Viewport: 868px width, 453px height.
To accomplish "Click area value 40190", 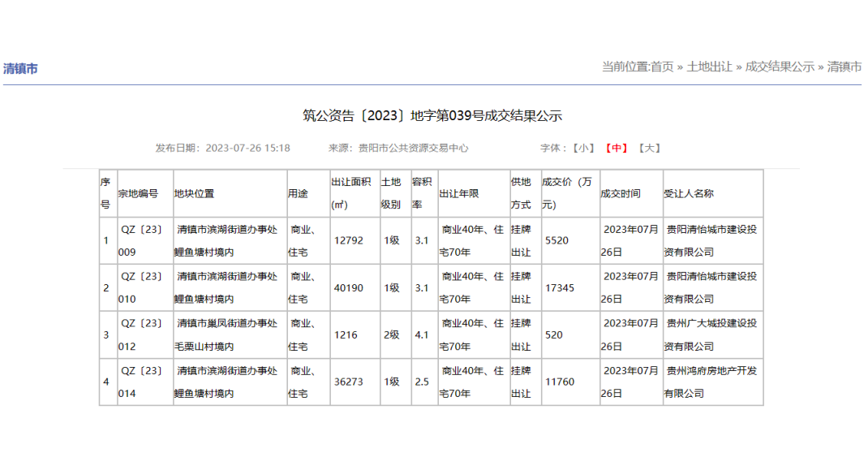I will 349,288.
